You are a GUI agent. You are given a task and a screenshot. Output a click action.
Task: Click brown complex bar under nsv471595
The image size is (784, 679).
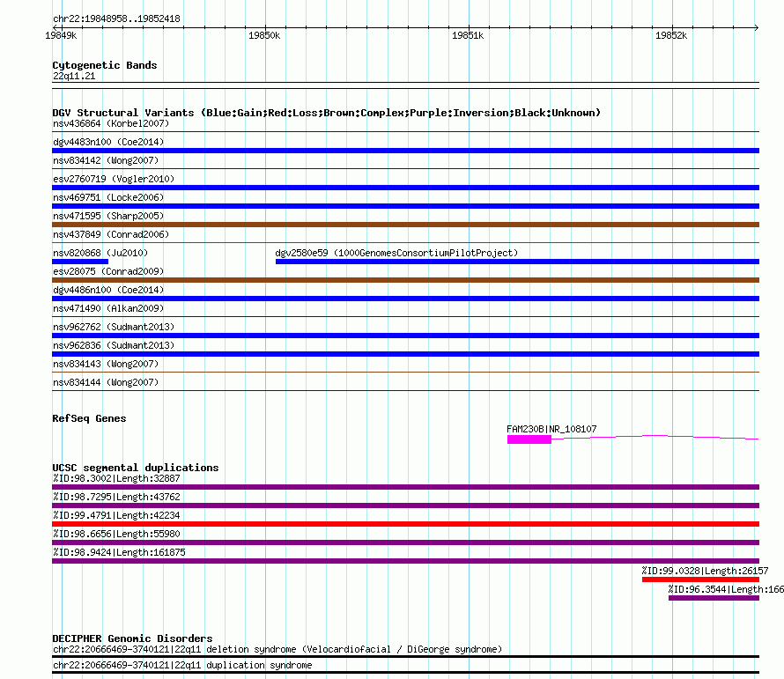tap(405, 225)
